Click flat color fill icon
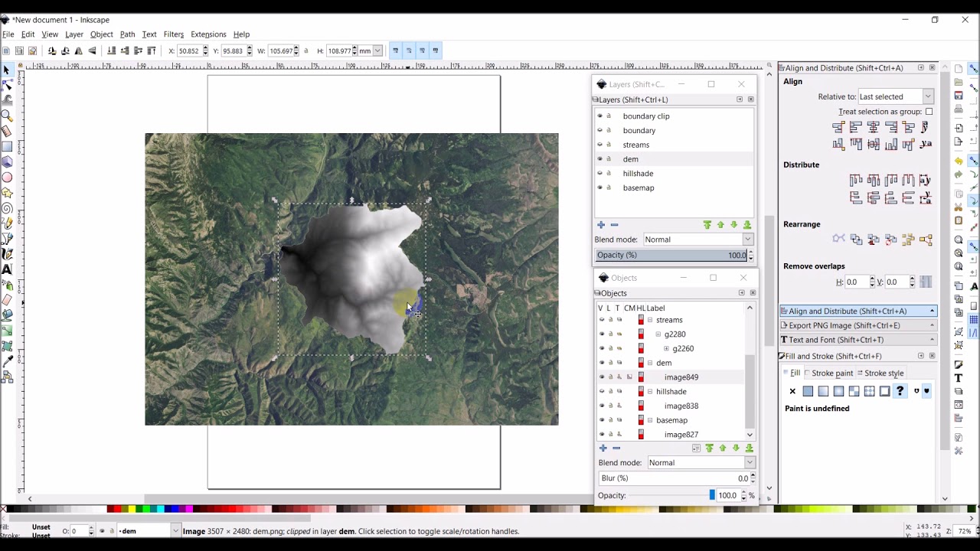Screen dimensions: 980x551 [808, 391]
